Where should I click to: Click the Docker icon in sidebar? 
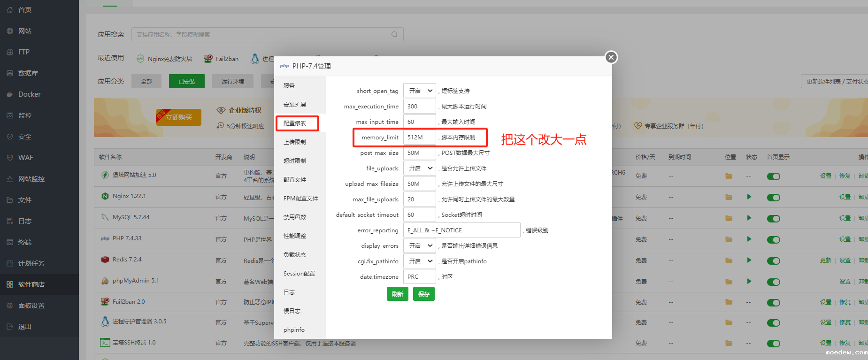[10, 94]
